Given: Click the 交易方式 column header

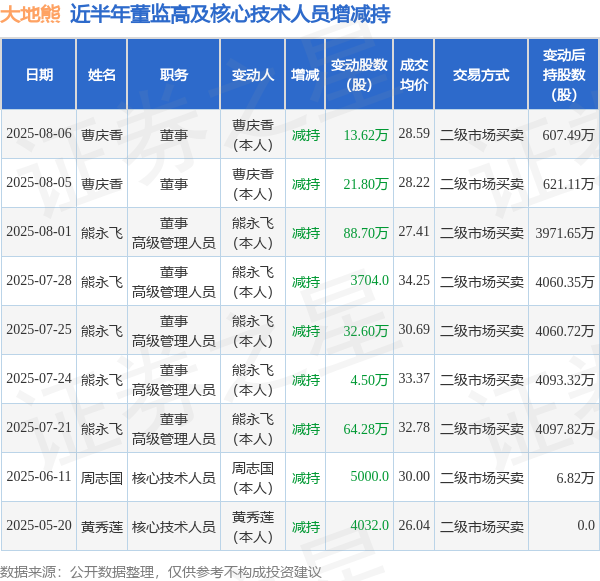Looking at the screenshot, I should [481, 75].
